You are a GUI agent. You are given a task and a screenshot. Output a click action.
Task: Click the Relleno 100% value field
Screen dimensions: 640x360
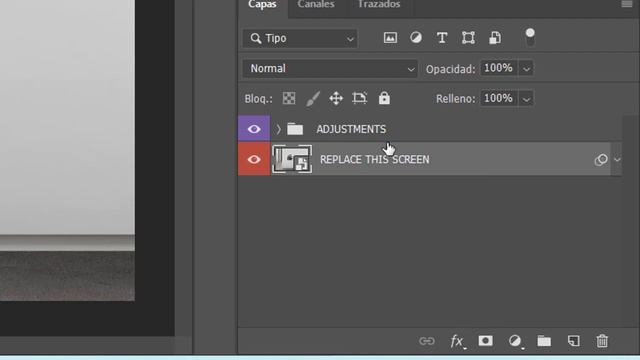[499, 98]
